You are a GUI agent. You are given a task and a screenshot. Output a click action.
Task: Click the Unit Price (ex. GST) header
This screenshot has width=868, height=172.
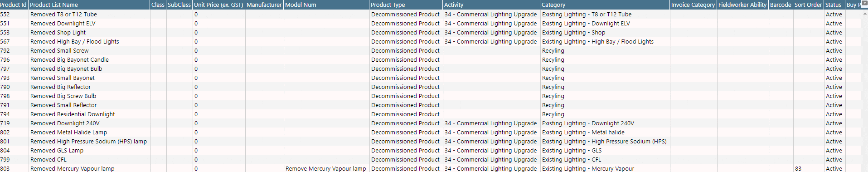pos(219,5)
